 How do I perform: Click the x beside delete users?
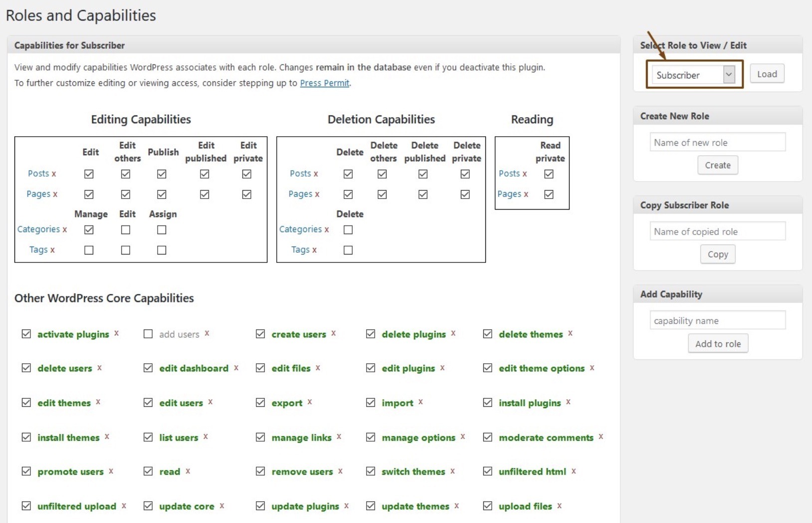click(99, 368)
